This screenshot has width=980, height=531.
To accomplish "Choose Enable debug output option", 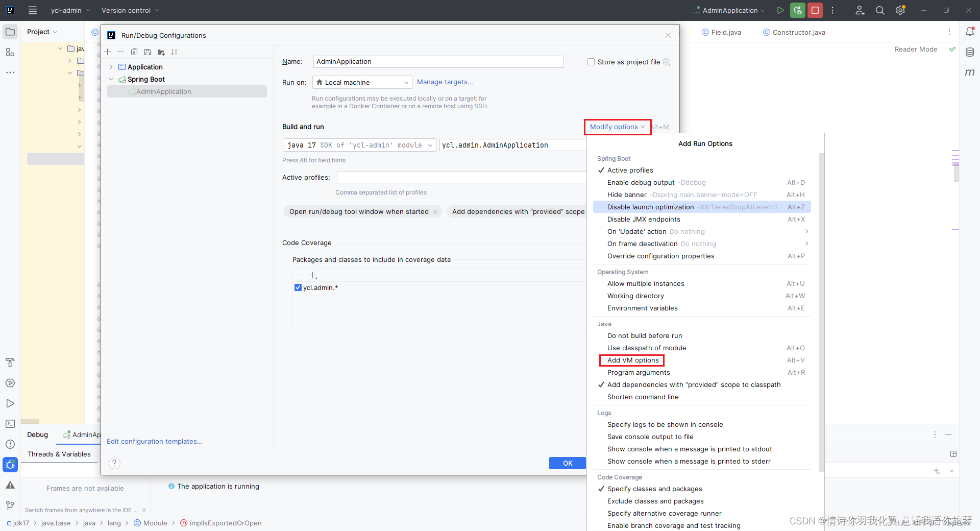I will [702, 182].
